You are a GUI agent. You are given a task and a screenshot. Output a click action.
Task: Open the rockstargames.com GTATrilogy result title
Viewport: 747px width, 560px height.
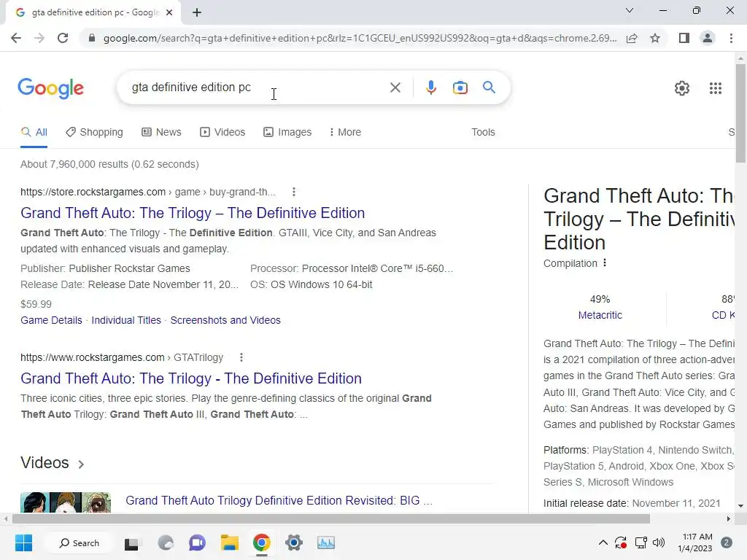tap(191, 378)
